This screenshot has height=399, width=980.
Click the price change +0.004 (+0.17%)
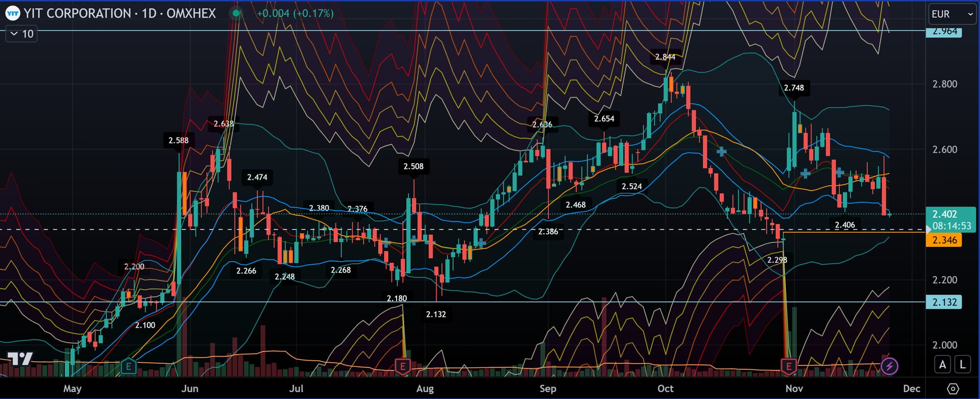point(295,13)
